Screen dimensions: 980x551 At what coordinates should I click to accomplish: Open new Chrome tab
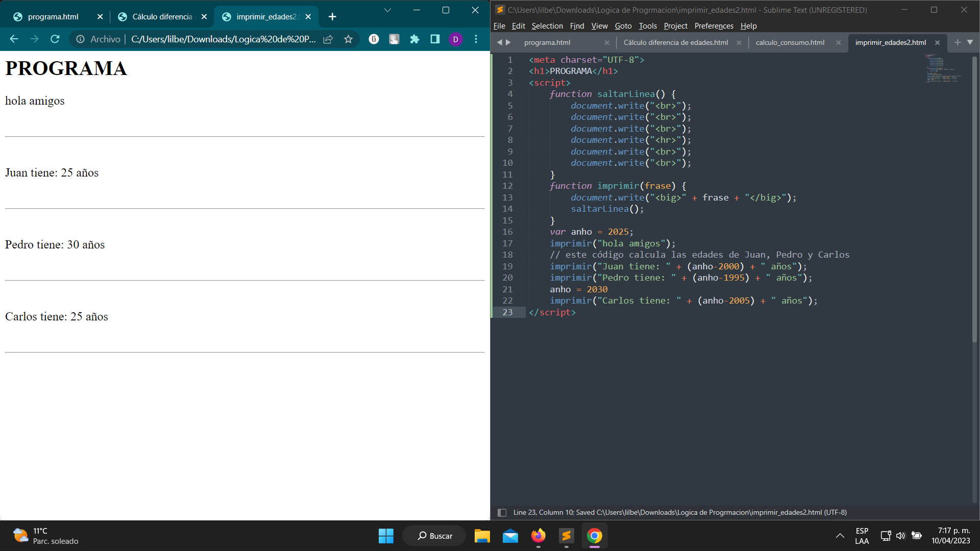click(x=332, y=17)
